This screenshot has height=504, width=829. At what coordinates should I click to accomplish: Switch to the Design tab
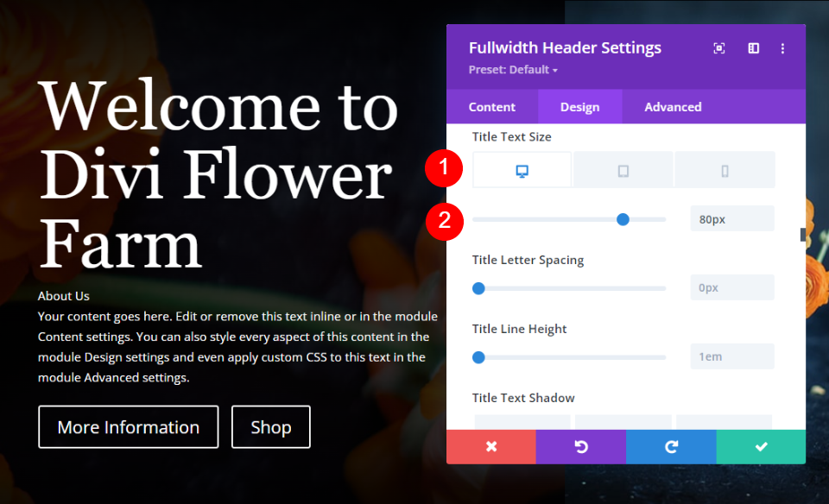tap(580, 107)
